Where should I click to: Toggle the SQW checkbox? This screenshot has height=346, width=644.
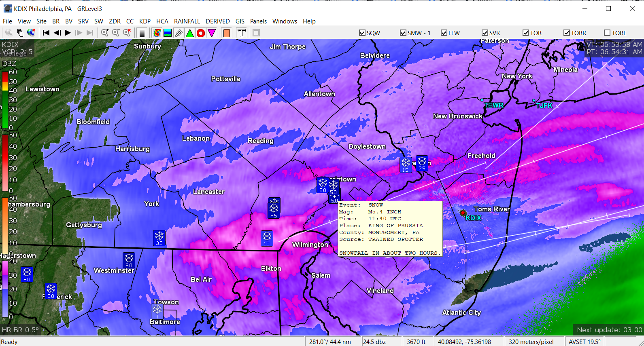[x=362, y=33]
